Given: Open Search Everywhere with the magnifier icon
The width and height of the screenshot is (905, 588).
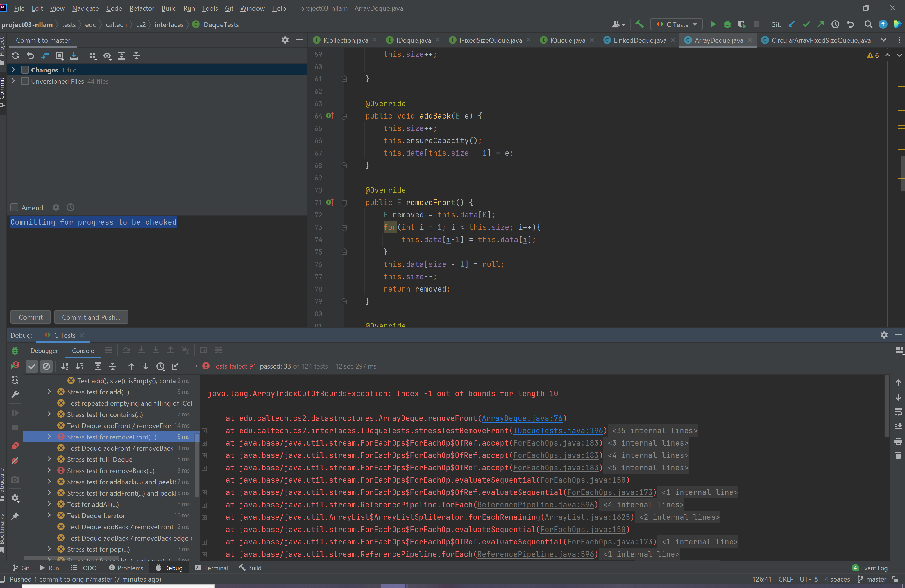Looking at the screenshot, I should [868, 25].
